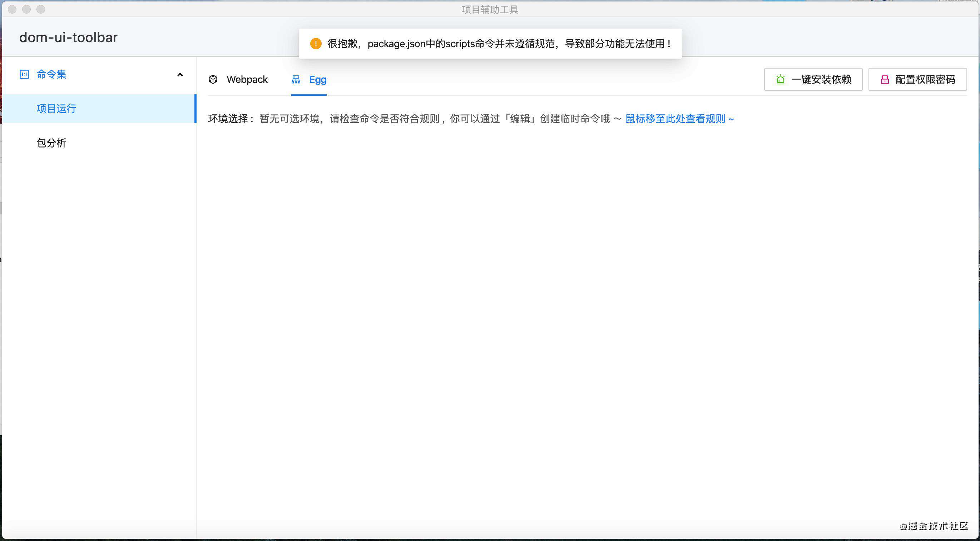The height and width of the screenshot is (541, 980).
Task: Collapse the 命令集 submenu arrow
Action: click(x=180, y=75)
